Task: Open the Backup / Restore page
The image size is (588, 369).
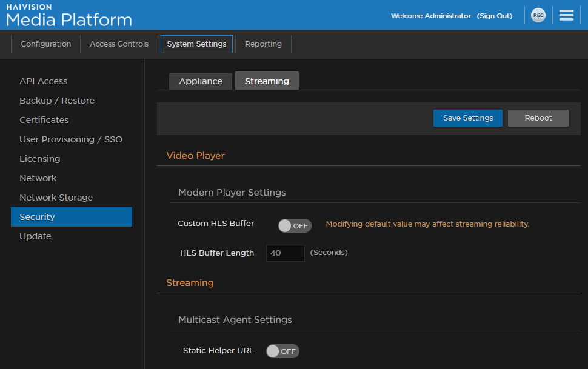Action: tap(57, 100)
